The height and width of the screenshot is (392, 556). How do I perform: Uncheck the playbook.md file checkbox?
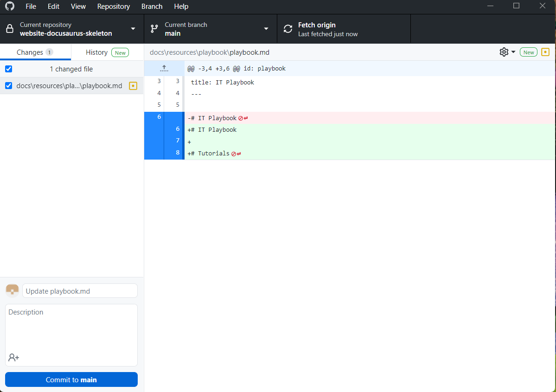point(8,86)
